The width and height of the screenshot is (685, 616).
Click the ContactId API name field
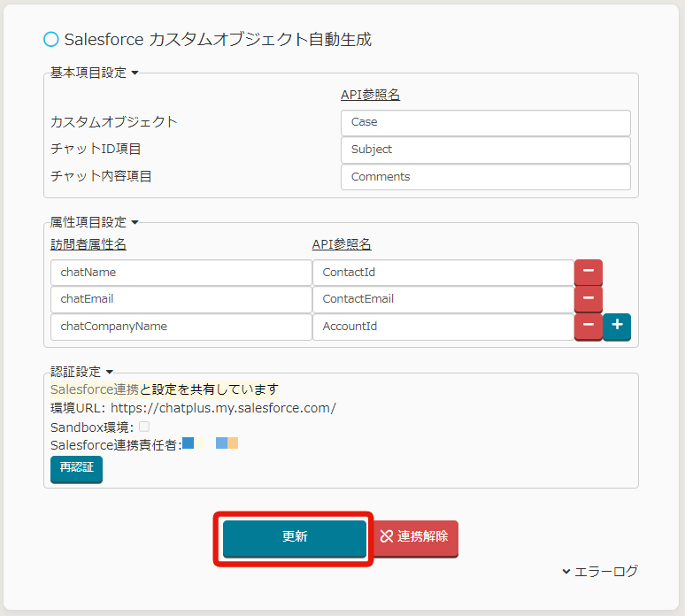click(443, 273)
